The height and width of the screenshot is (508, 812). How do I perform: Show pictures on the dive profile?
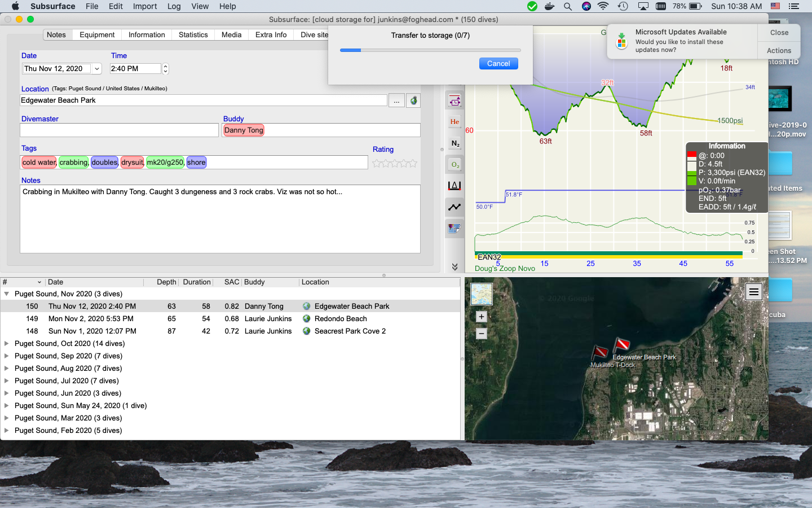pos(454,229)
